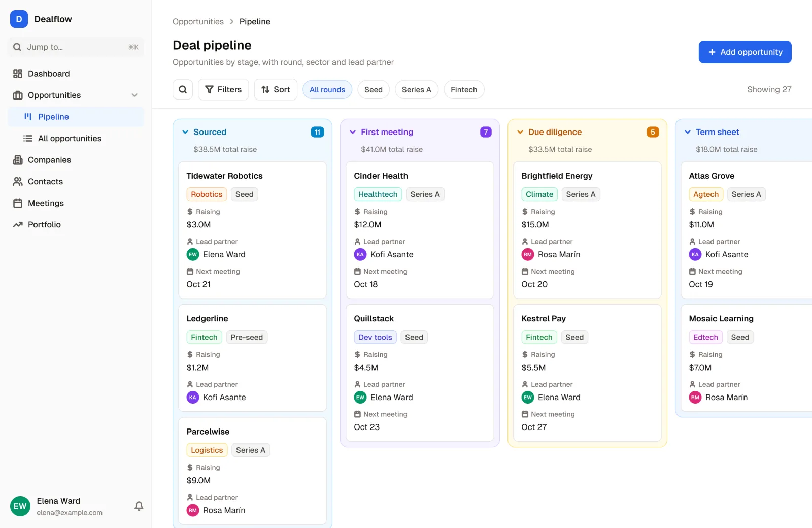Viewport: 812px width, 528px height.
Task: Click Robotics tag on Tidewater Robotics
Action: tap(207, 194)
